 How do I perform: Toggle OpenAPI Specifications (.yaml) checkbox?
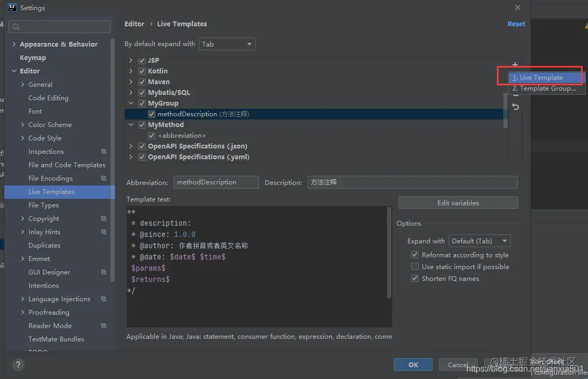tap(142, 157)
